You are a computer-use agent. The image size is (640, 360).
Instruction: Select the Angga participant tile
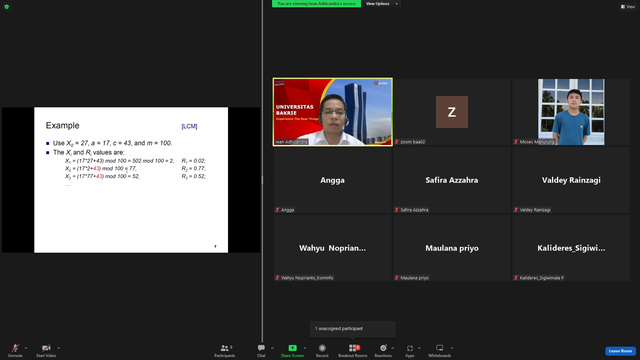coord(333,180)
